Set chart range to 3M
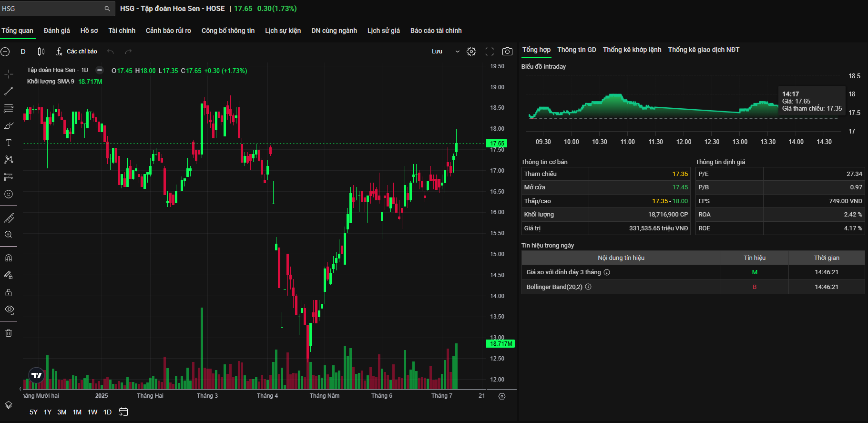The width and height of the screenshot is (868, 423). click(62, 412)
